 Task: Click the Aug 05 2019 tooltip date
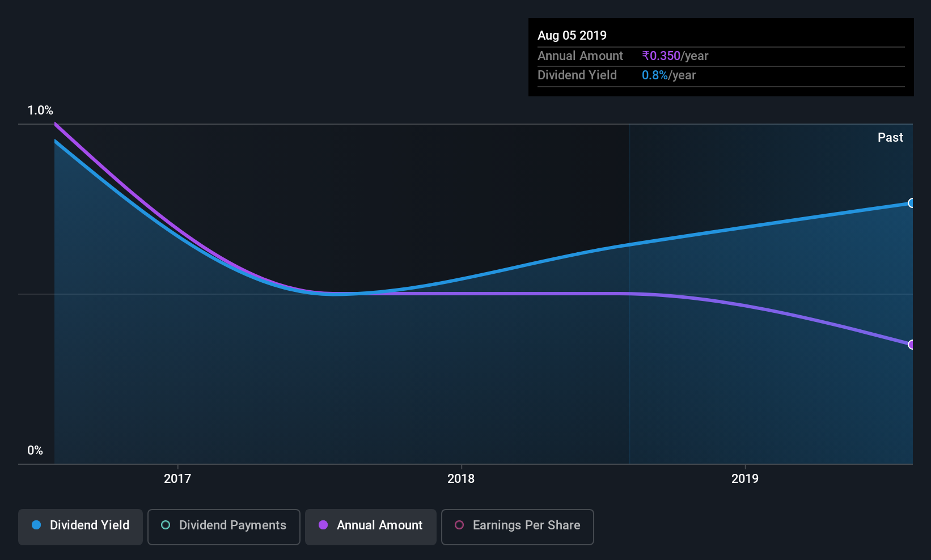[572, 36]
